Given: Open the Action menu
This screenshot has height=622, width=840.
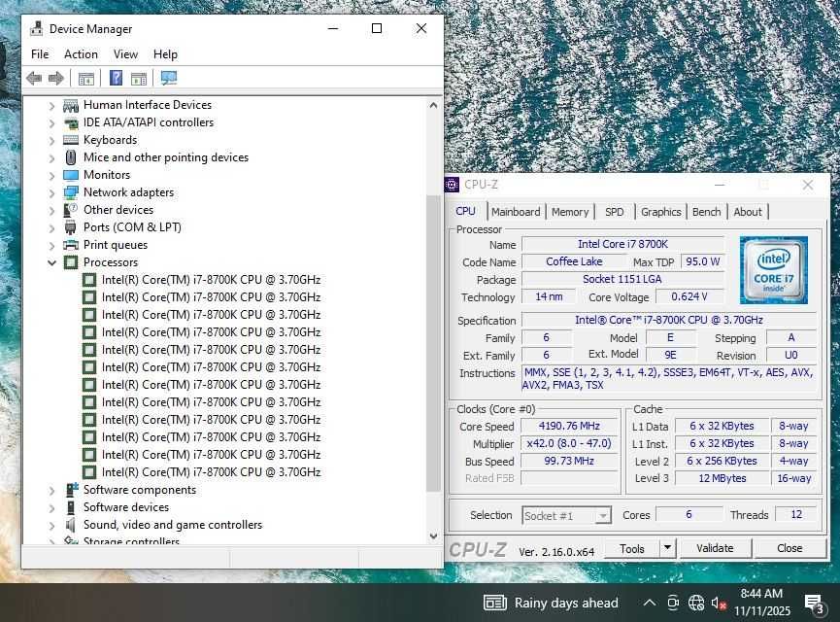Looking at the screenshot, I should [81, 54].
